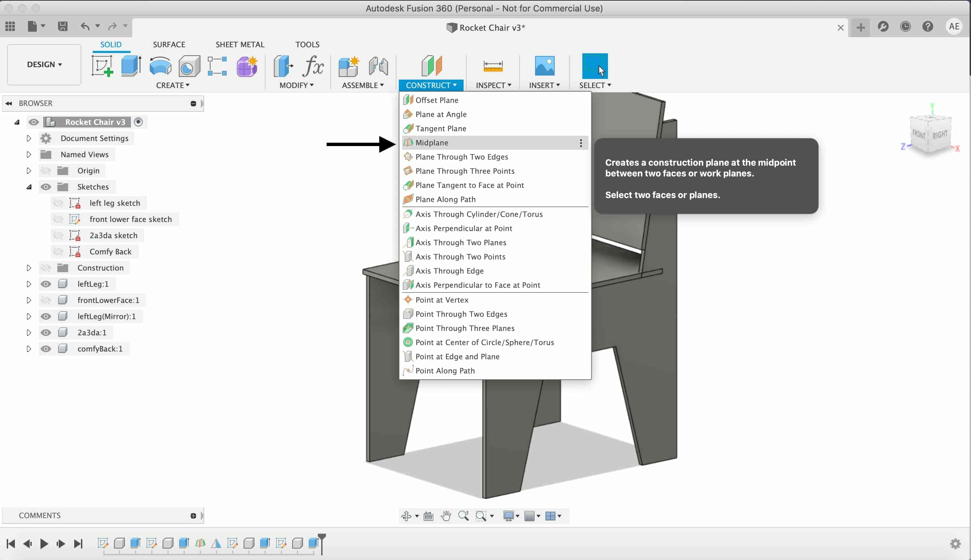Hide the leftLeg:1 component
Viewport: 971px width, 560px height.
tap(46, 284)
